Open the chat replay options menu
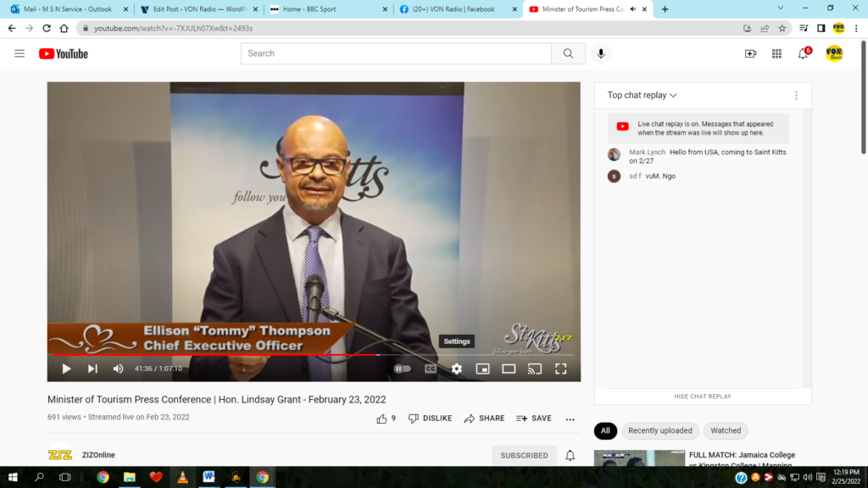This screenshot has height=488, width=868. pos(796,96)
